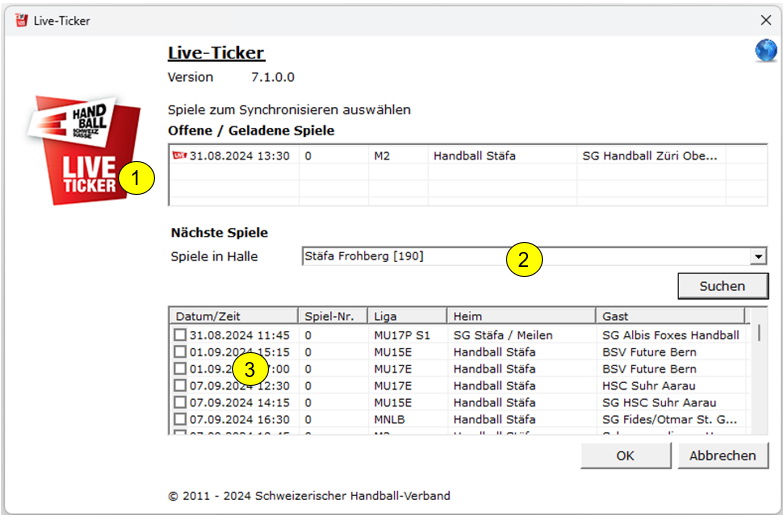
Task: Click the Heim column header
Action: pyautogui.click(x=521, y=316)
